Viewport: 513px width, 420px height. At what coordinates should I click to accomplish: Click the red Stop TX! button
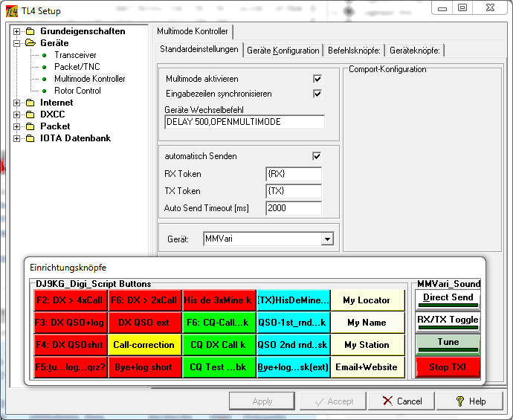448,367
